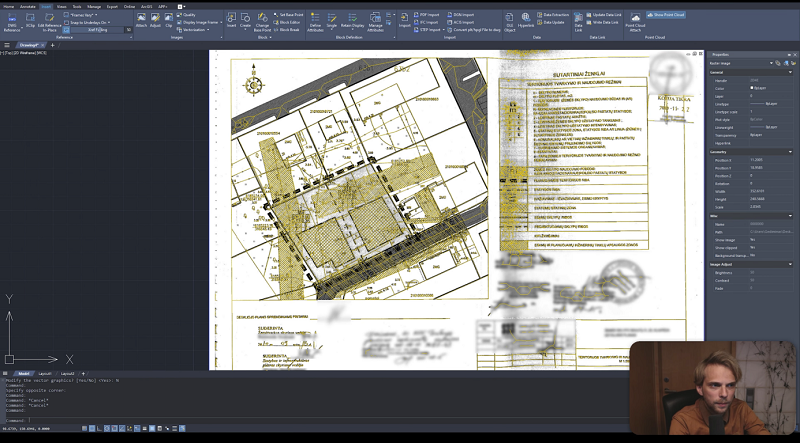Viewport: 800px width, 443px height.
Task: Open the image Adjust tool
Action: coord(155,21)
